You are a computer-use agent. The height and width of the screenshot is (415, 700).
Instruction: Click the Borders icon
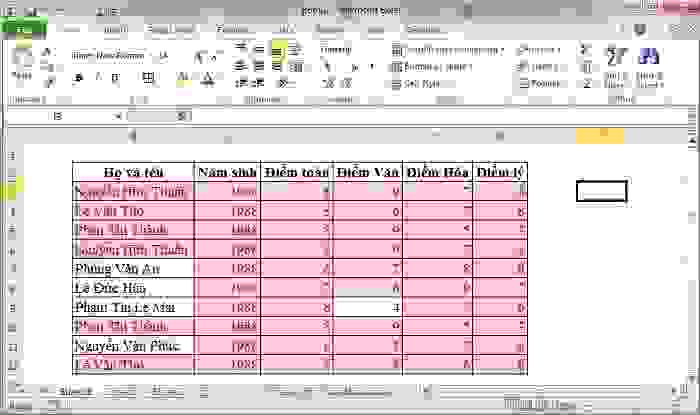pos(148,79)
